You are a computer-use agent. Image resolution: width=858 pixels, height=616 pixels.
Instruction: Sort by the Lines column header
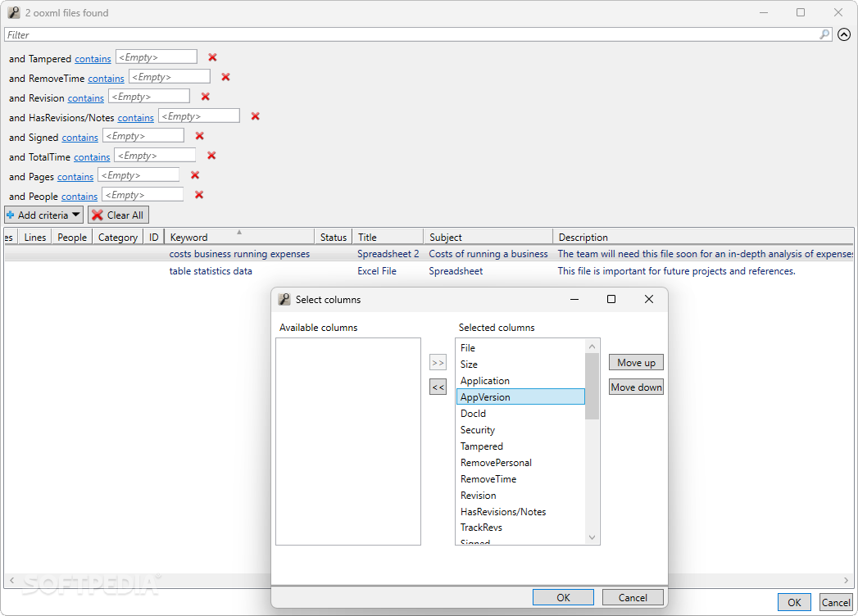coord(35,237)
